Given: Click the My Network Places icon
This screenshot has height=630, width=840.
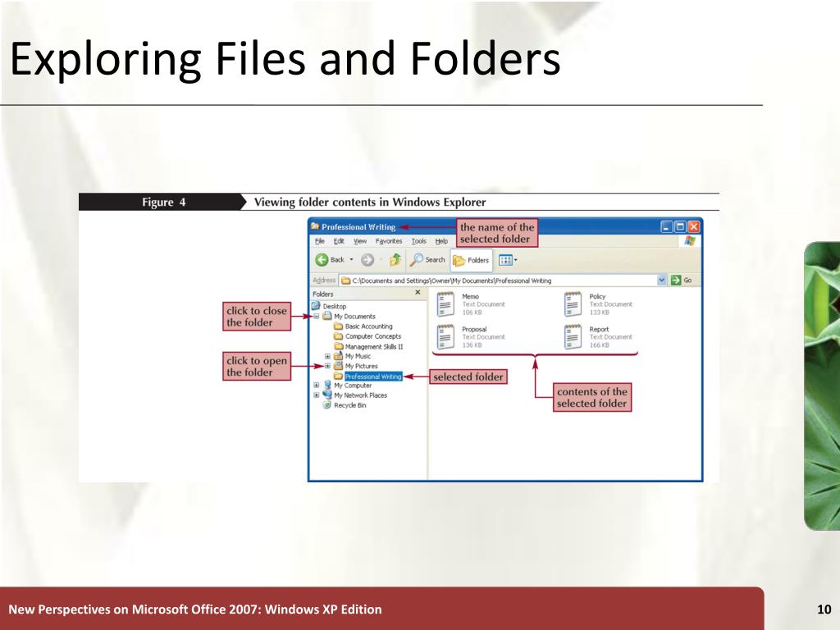Looking at the screenshot, I should pyautogui.click(x=327, y=395).
